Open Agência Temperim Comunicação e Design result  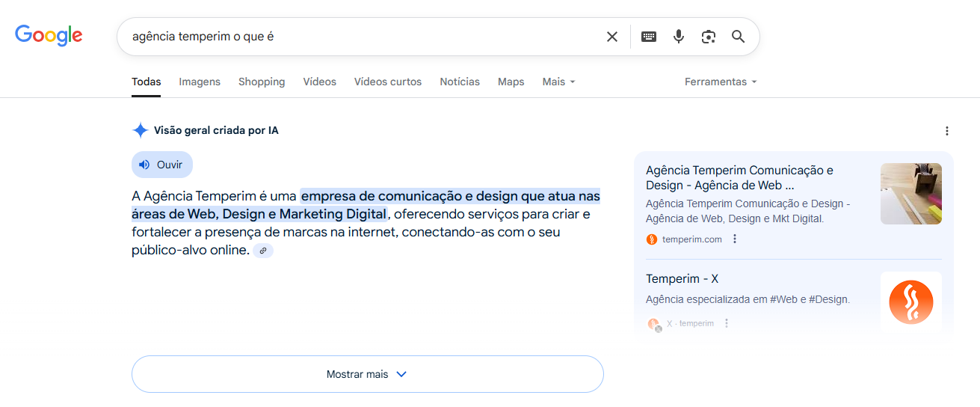click(739, 177)
